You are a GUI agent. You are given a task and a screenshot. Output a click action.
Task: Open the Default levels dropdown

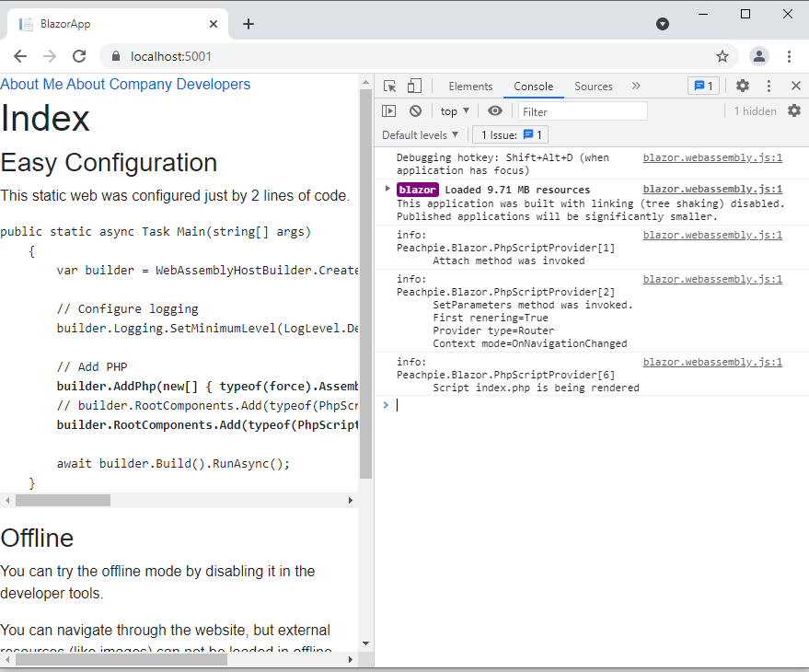pyautogui.click(x=420, y=135)
